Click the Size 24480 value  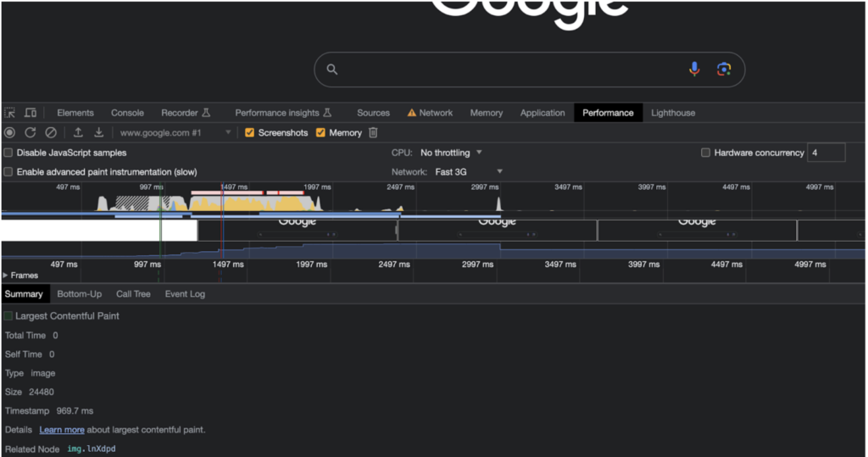pos(42,392)
